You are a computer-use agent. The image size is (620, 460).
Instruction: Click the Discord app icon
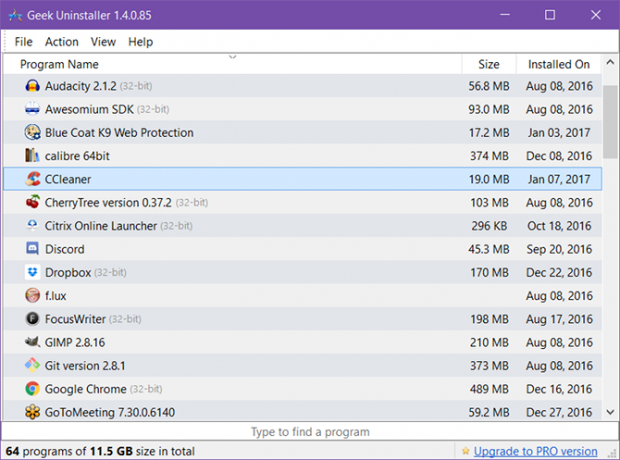[x=32, y=249]
